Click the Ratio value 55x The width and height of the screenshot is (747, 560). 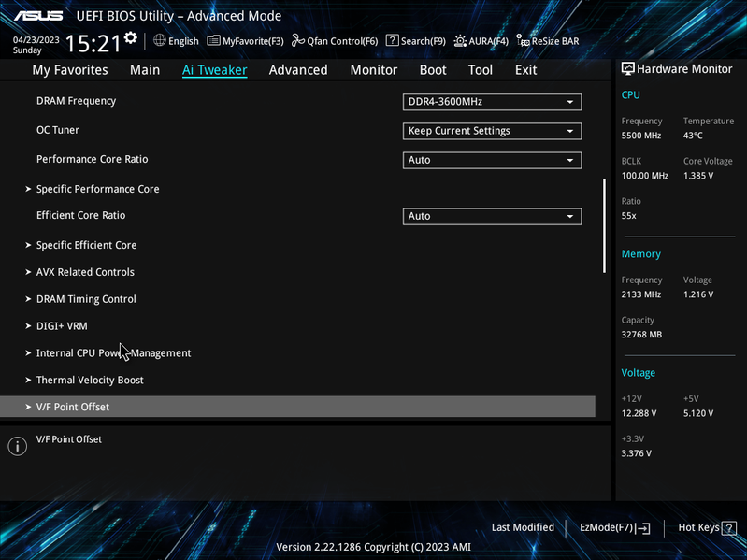tap(629, 216)
